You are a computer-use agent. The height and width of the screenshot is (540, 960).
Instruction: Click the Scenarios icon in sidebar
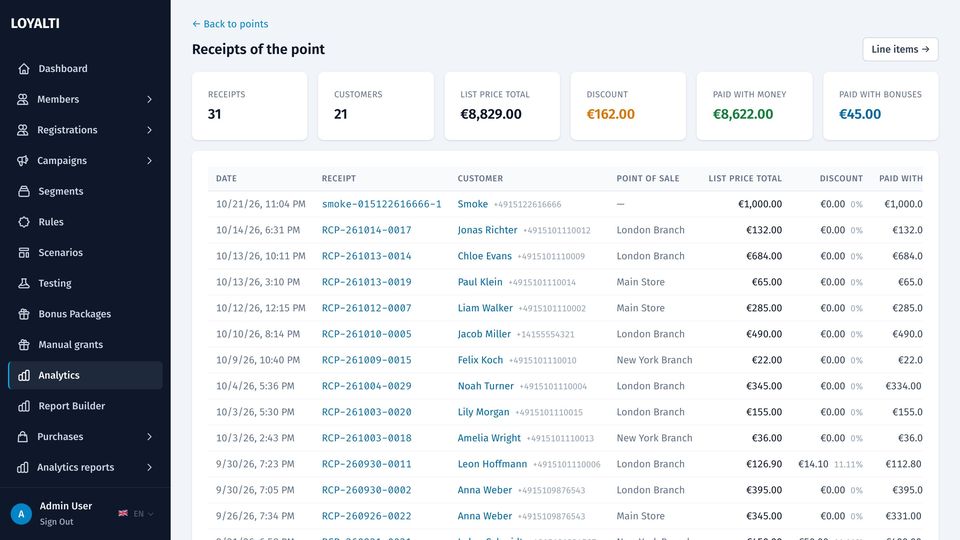click(x=24, y=252)
